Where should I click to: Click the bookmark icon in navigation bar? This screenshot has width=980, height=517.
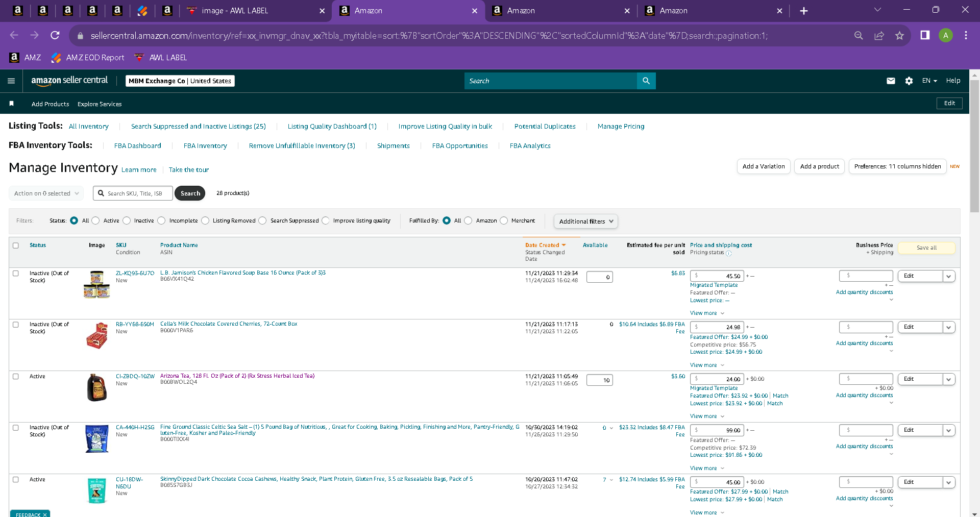click(11, 104)
